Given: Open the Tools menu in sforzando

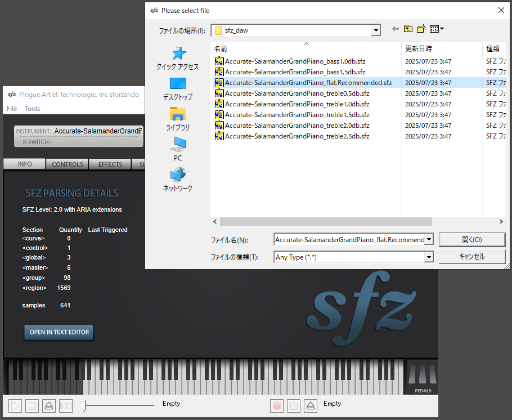Looking at the screenshot, I should point(32,109).
